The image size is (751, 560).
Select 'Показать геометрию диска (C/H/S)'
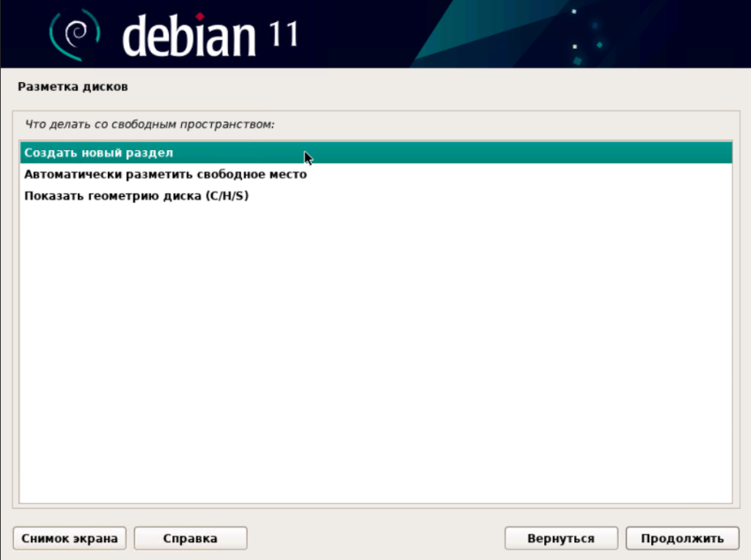pyautogui.click(x=376, y=196)
